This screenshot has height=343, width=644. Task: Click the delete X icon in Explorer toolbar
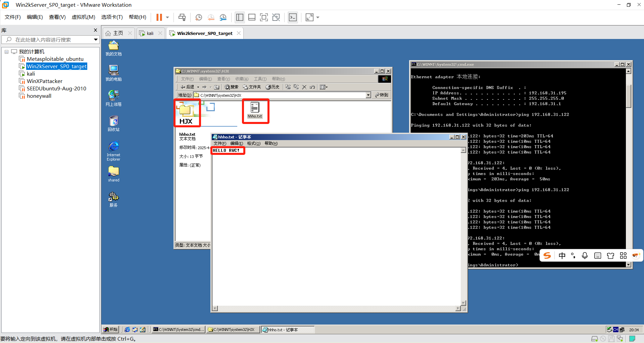point(304,87)
